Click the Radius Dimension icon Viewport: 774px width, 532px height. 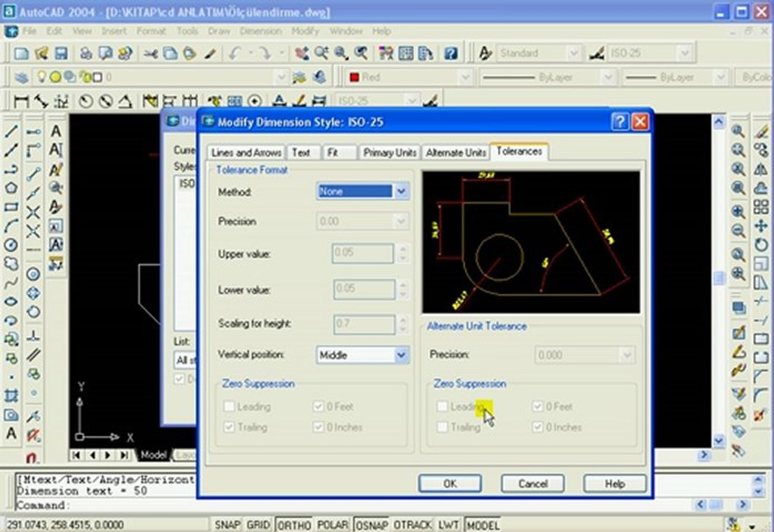(86, 101)
